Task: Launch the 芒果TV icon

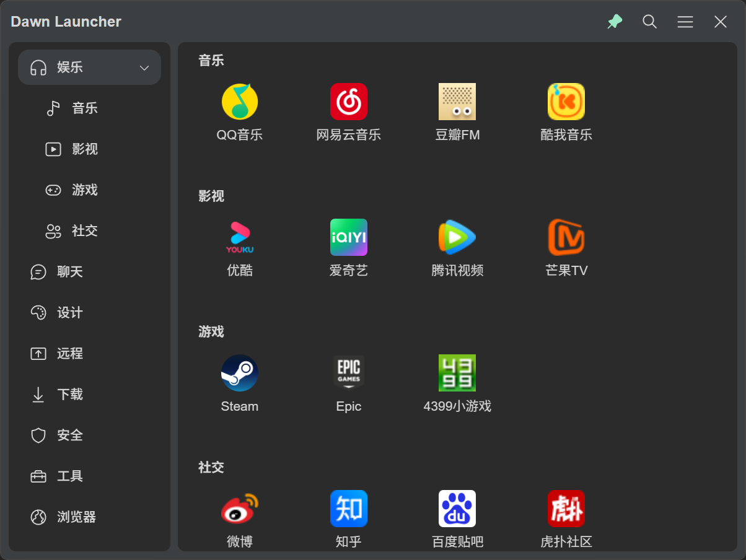Action: (x=566, y=237)
